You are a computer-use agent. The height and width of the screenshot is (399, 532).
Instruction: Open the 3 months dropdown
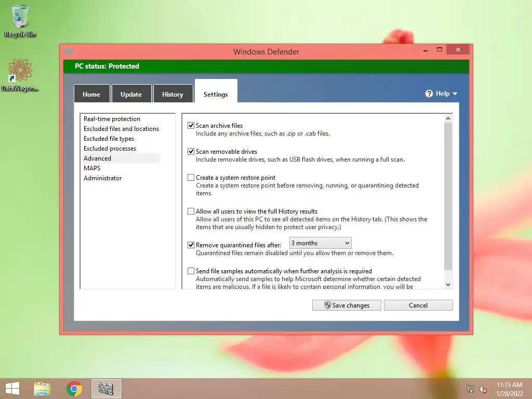(x=320, y=243)
